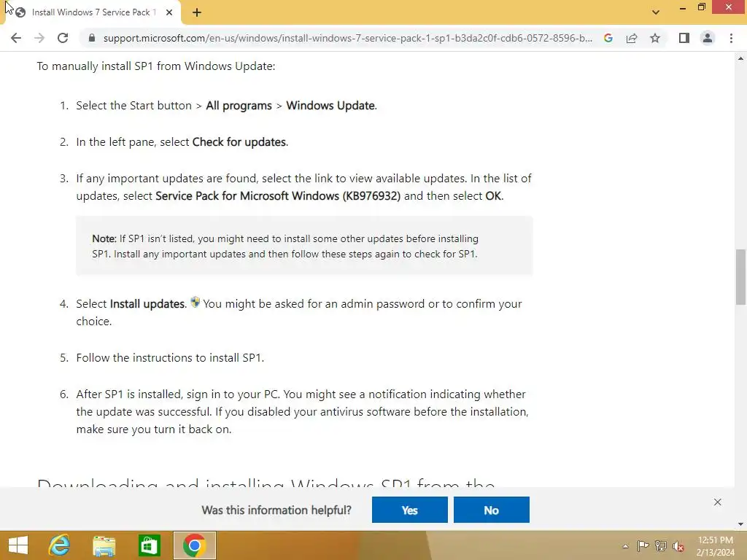Answer Yes to helpful survey
This screenshot has height=560, width=747.
410,510
